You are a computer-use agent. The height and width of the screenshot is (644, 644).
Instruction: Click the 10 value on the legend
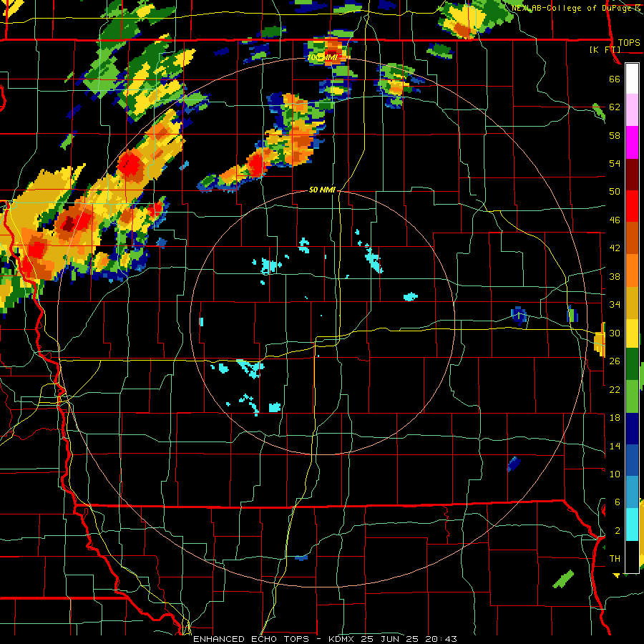pyautogui.click(x=615, y=474)
